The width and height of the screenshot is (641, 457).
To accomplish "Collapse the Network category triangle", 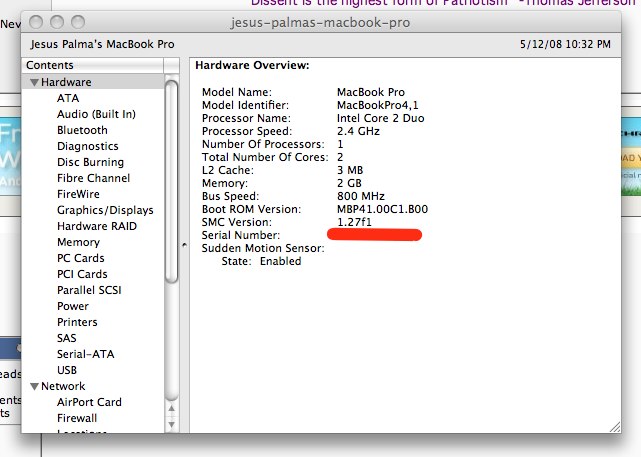I will (34, 386).
